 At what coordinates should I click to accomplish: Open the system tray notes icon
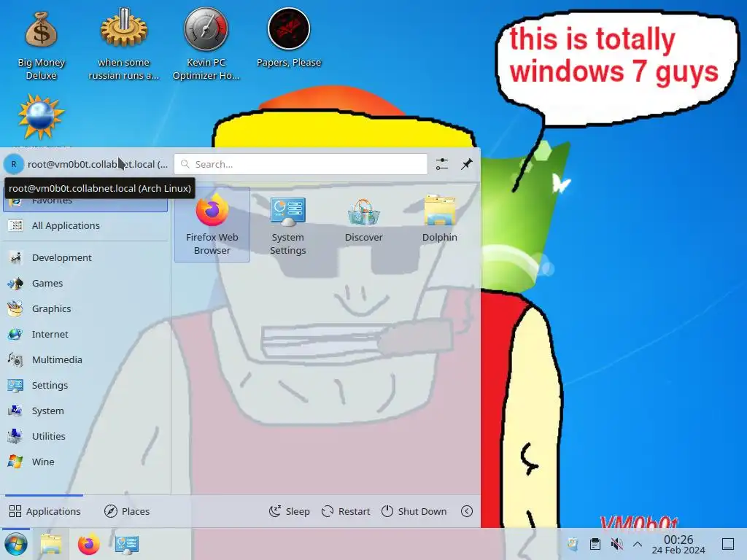click(573, 544)
